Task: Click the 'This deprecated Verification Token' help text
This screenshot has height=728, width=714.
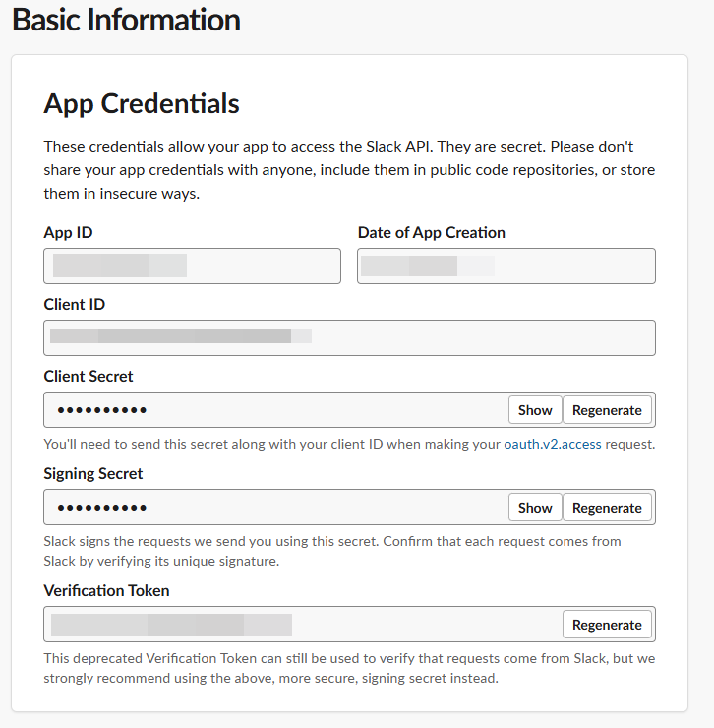Action: (x=349, y=668)
